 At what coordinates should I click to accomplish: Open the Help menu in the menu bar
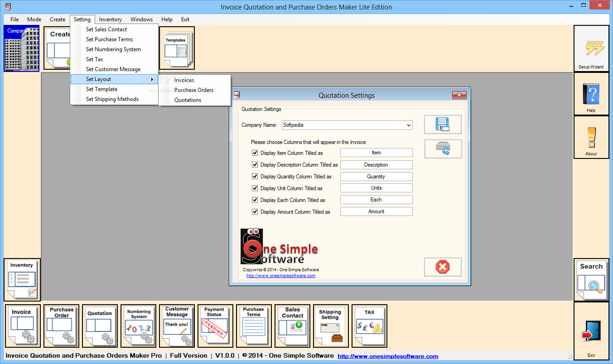pos(167,19)
